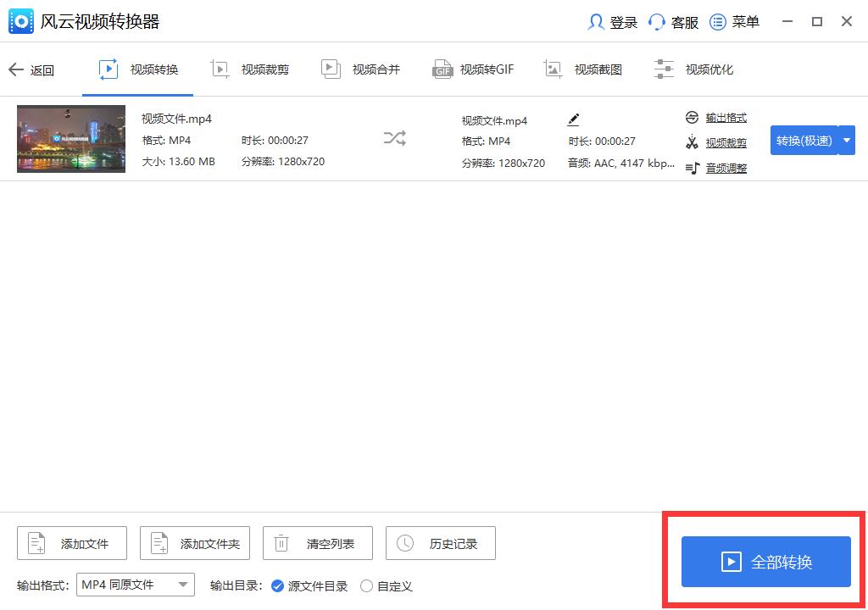Select the 自定义 output directory option
Screen dimensions: 868x610
(366, 585)
